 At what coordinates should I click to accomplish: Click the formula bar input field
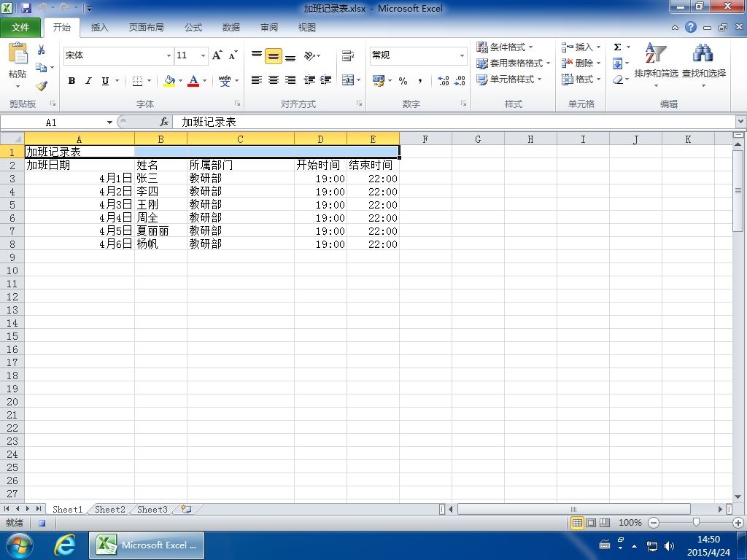pyautogui.click(x=454, y=122)
